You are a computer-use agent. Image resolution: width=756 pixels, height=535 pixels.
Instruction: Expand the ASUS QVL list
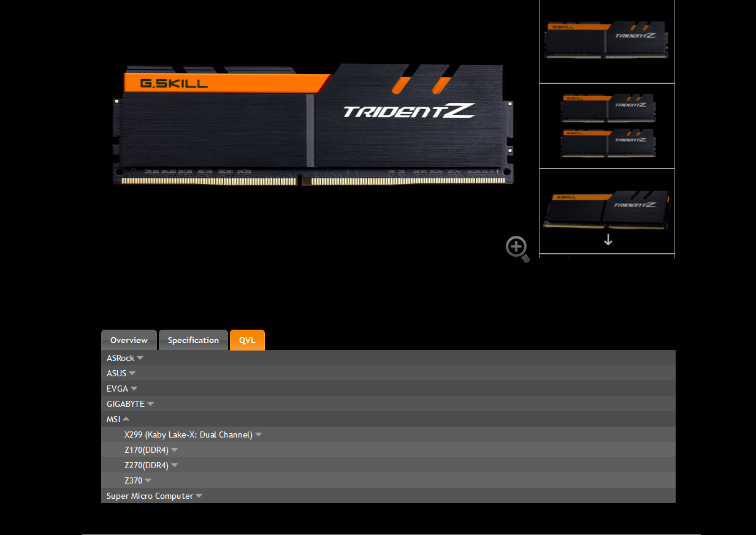pos(388,373)
